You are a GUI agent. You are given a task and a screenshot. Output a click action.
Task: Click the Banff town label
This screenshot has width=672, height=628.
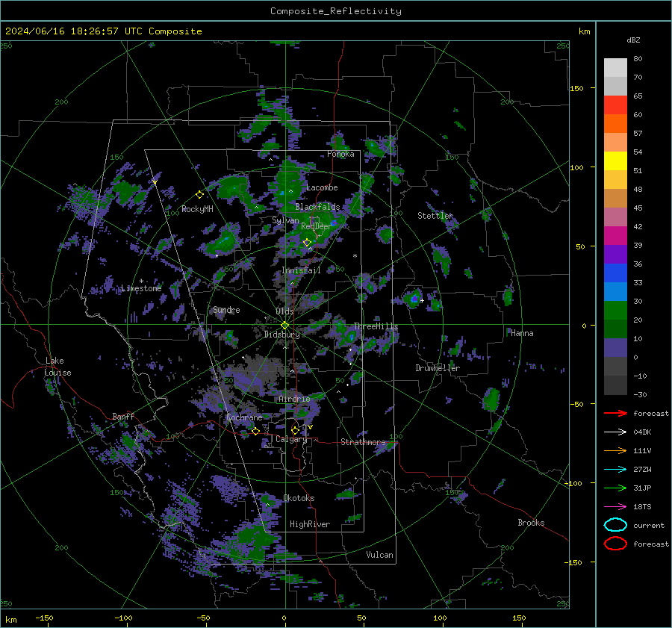click(x=123, y=417)
